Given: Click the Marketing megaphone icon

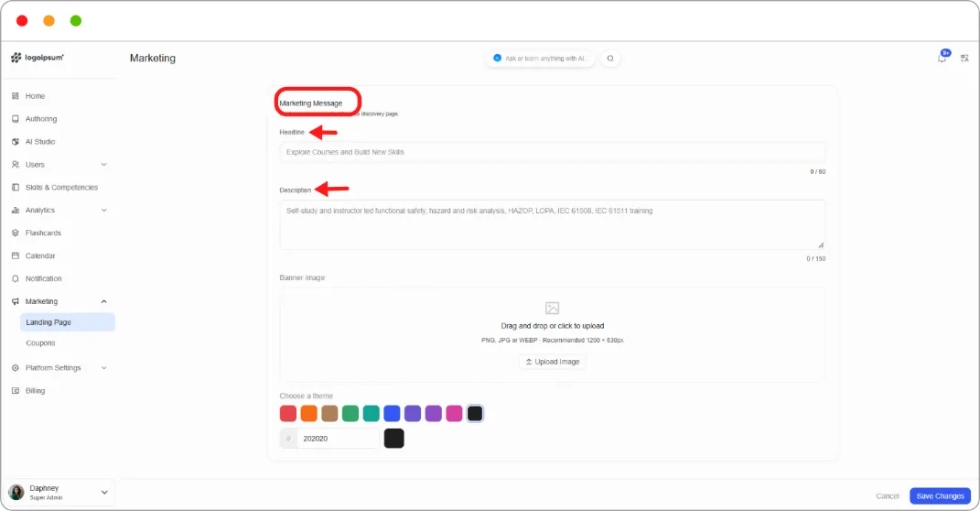Looking at the screenshot, I should coord(16,301).
